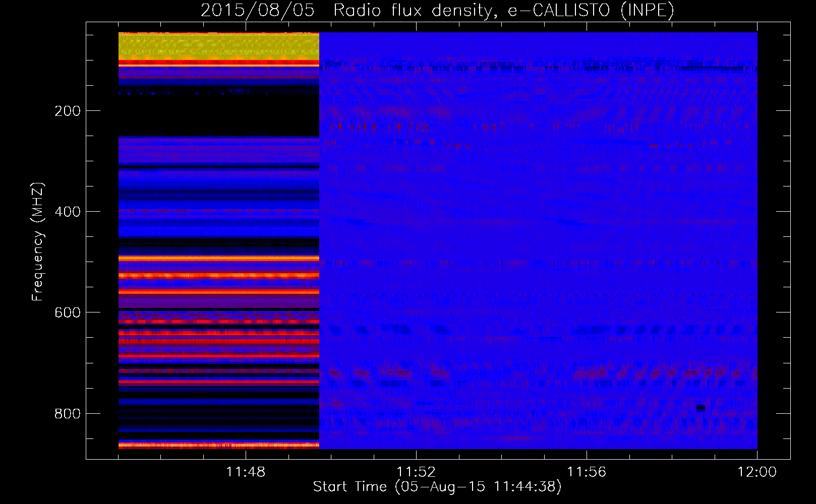816x504 pixels.
Task: Select the 400 frequency axis label
Action: [68, 212]
